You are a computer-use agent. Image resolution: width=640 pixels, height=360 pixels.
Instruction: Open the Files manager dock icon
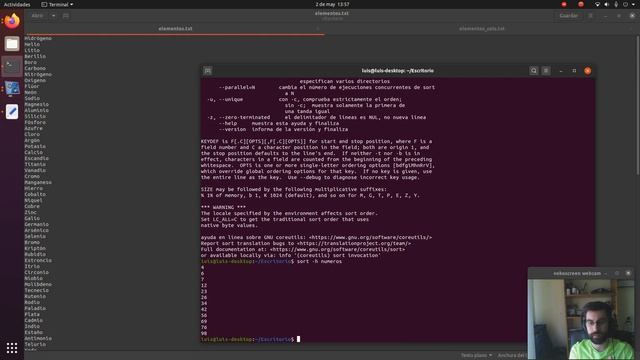tap(12, 43)
